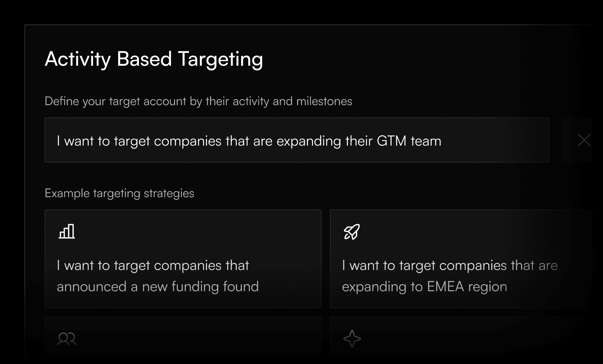Click 'I want to target companies that' in funding card
This screenshot has height=364, width=603.
click(153, 266)
